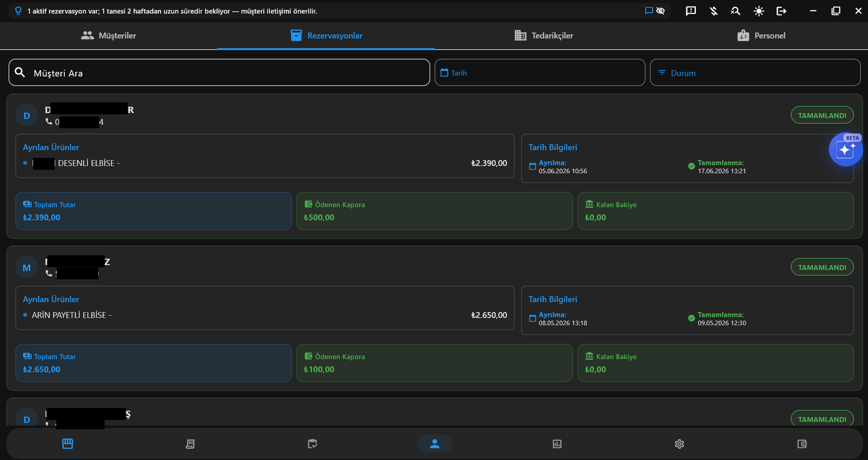Viewport: 868px width, 460px height.
Task: Open the receipt icon in bottom navigation
Action: click(190, 444)
